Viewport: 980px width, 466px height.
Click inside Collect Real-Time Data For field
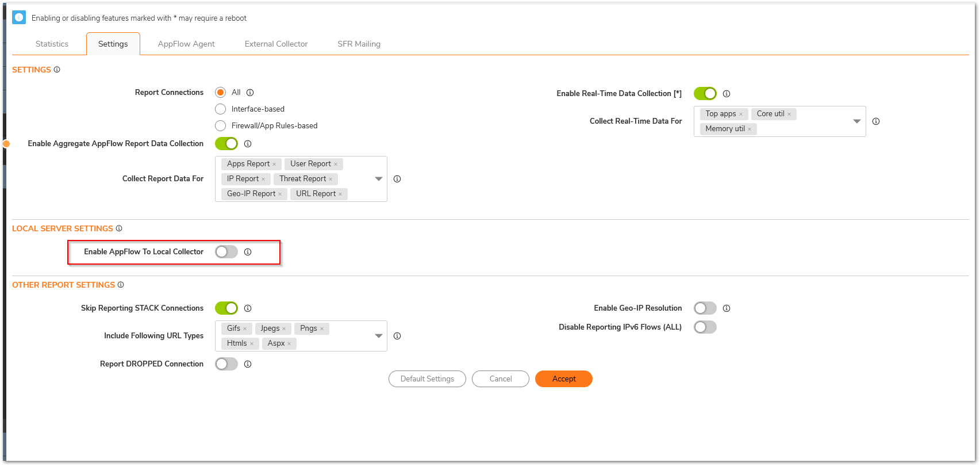pos(780,121)
